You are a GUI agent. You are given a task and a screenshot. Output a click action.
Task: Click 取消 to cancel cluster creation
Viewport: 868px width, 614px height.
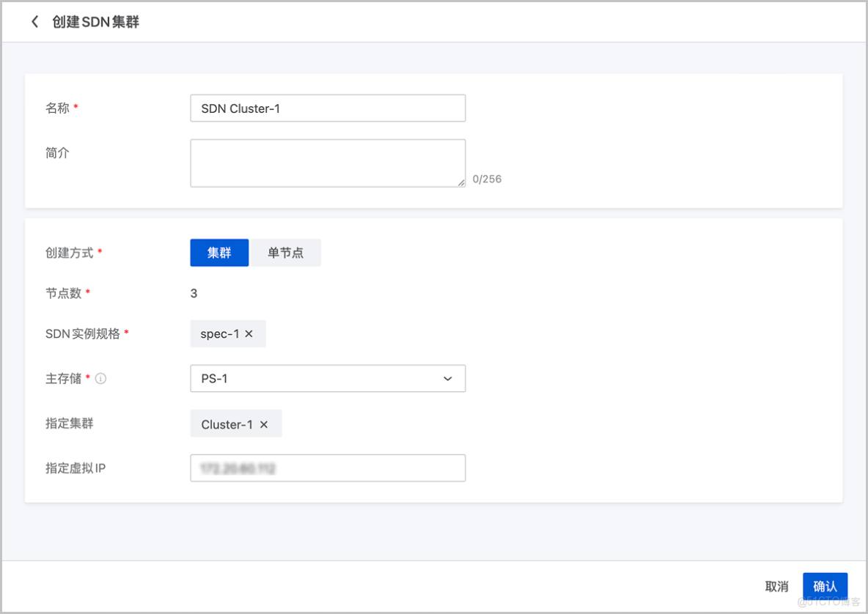point(776,586)
